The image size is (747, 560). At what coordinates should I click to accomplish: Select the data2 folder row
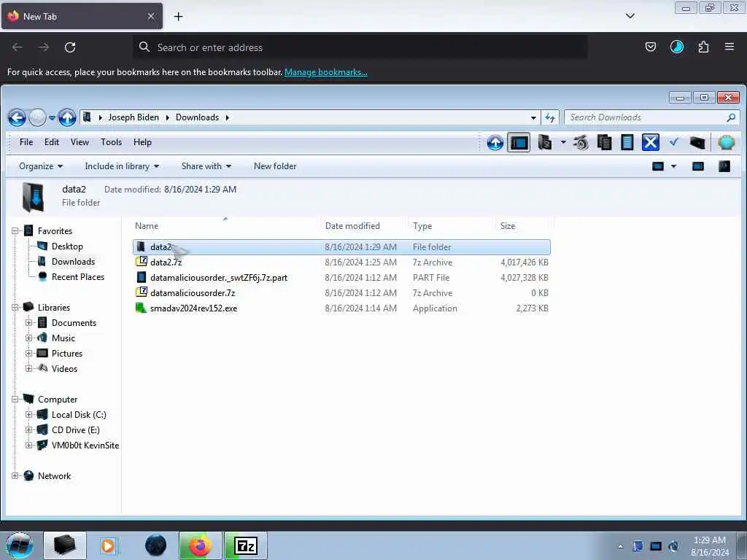(341, 246)
